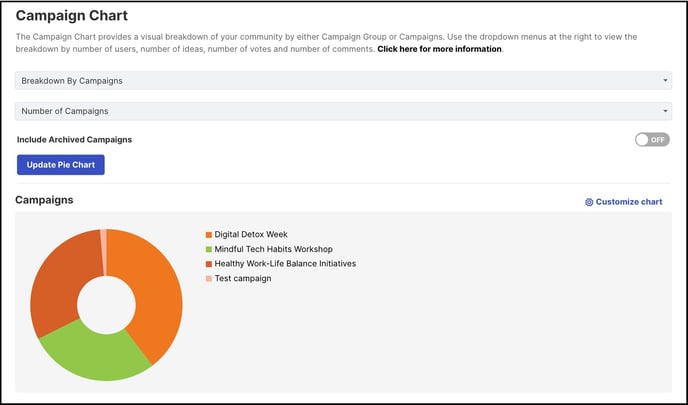Viewport: 688px width, 405px height.
Task: Select the Digital Detox Week legend label
Action: (251, 234)
